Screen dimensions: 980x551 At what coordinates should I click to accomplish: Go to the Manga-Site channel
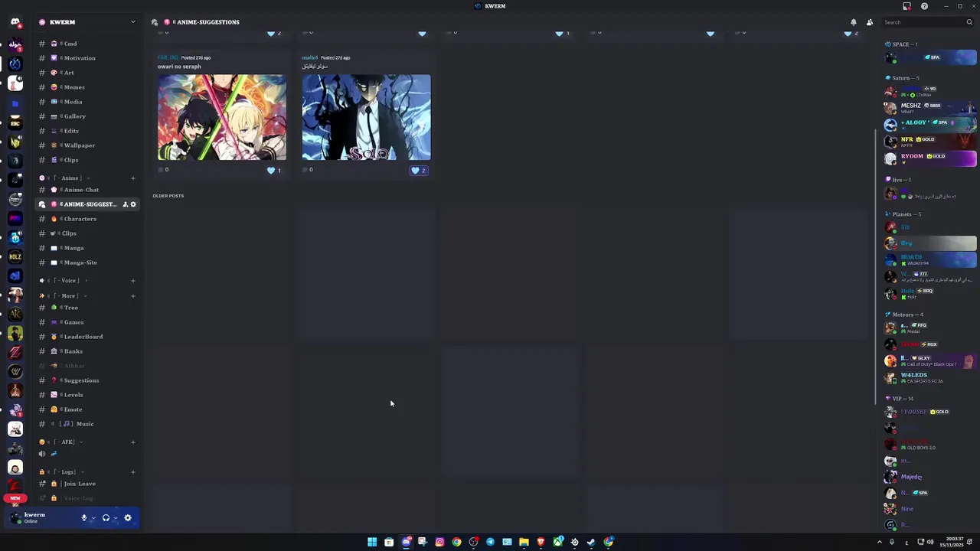coord(88,262)
